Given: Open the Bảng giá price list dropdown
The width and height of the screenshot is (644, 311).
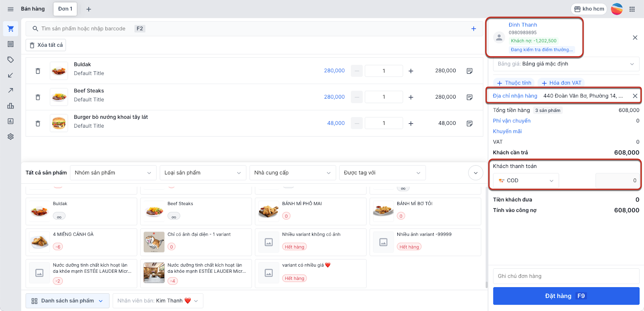Looking at the screenshot, I should click(566, 64).
